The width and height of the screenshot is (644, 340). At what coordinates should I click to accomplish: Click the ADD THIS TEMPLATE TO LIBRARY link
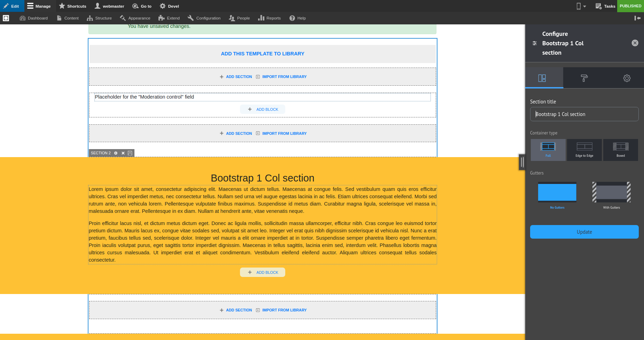[262, 54]
